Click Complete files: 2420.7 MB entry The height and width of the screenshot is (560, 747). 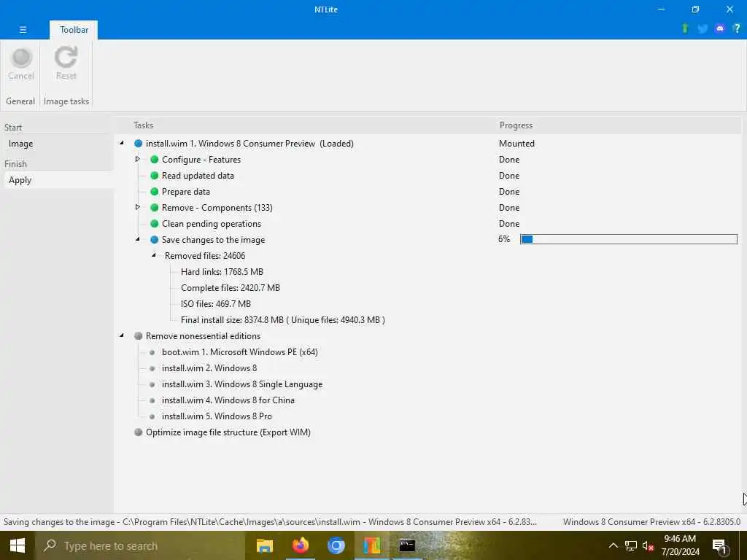(231, 287)
